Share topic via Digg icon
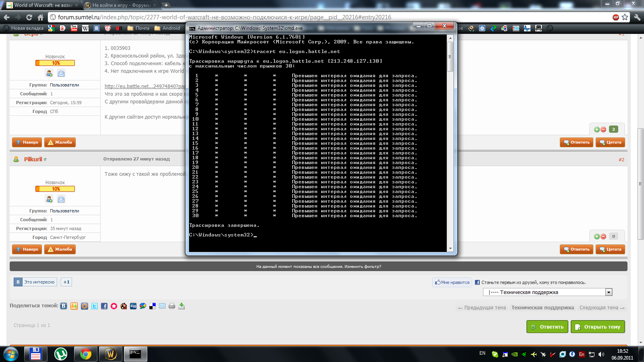 click(133, 306)
